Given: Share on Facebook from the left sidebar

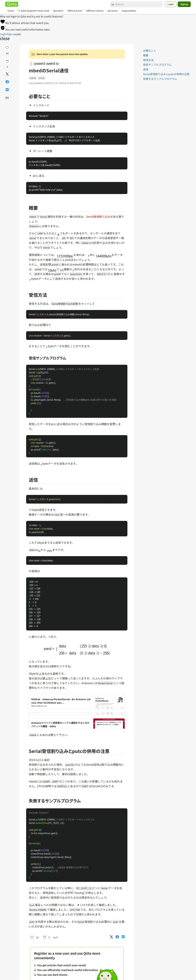Looking at the screenshot, I should pyautogui.click(x=7, y=82).
